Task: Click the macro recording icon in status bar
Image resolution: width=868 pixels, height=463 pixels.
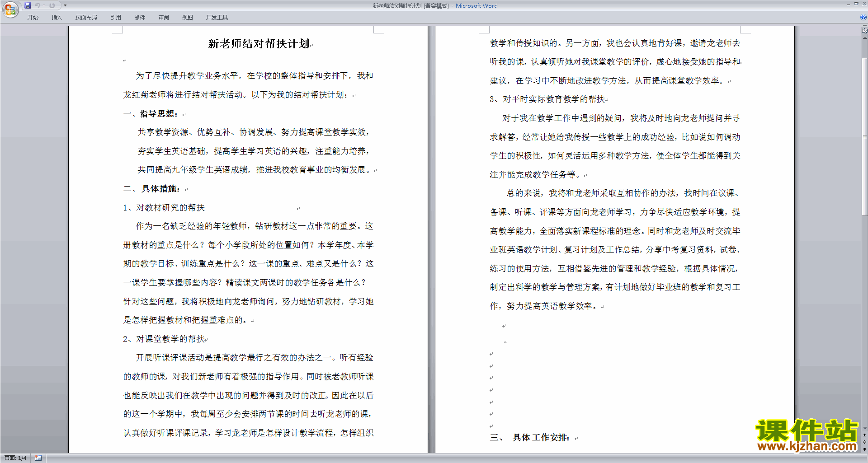Action: [x=38, y=458]
